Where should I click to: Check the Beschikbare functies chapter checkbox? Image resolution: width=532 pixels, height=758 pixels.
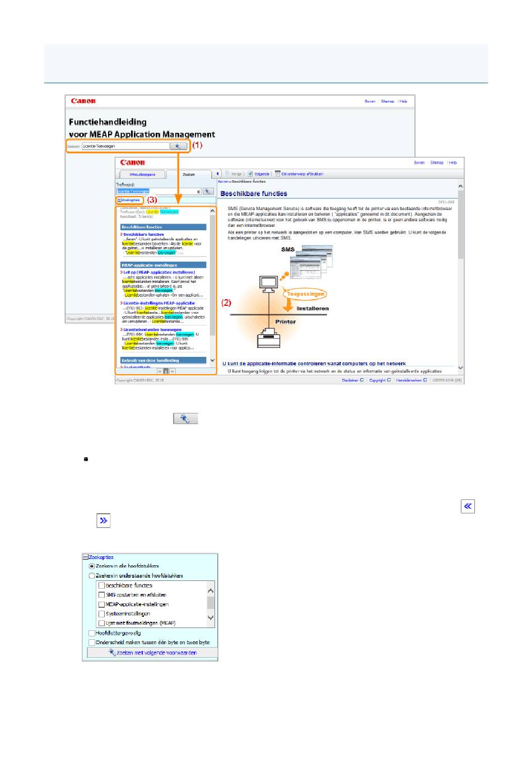click(101, 585)
